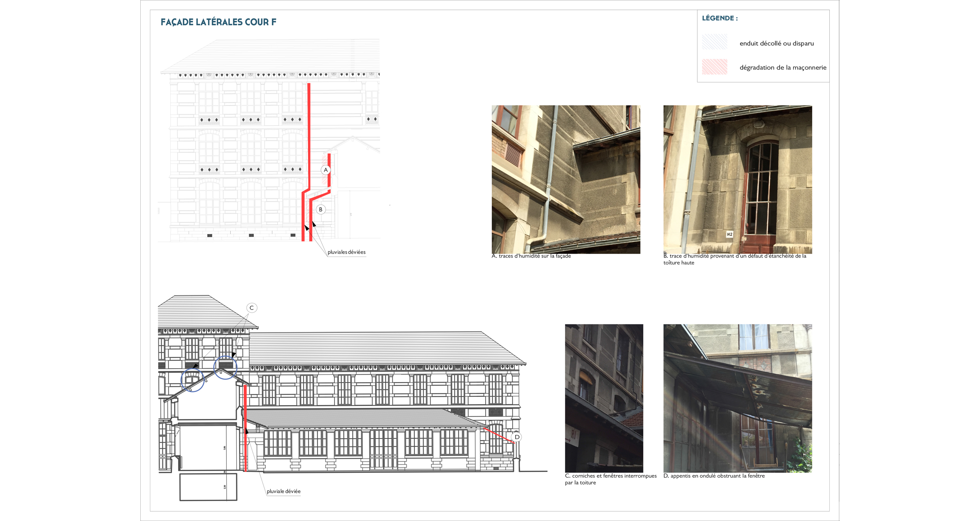Click the 'pluviale déviée' label at bottom
The image size is (980, 521).
point(283,491)
